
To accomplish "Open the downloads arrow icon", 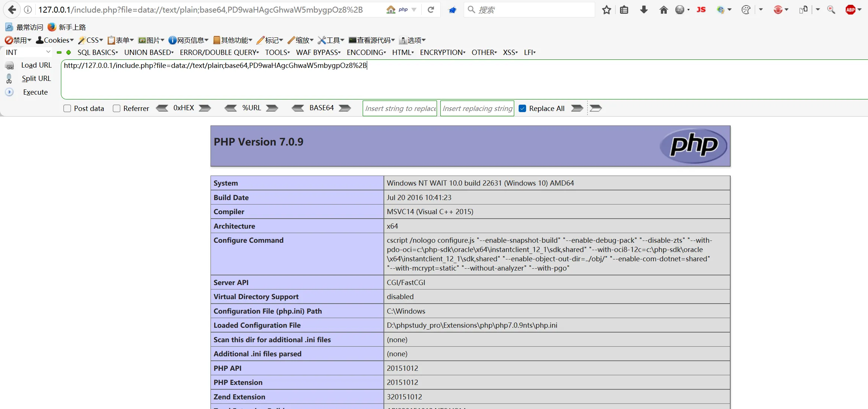I will (644, 10).
